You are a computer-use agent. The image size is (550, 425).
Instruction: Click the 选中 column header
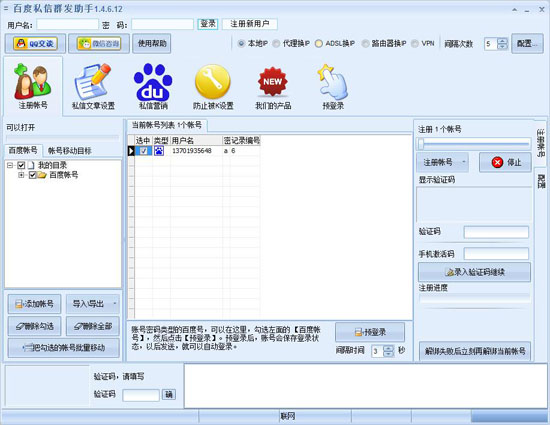pyautogui.click(x=143, y=141)
